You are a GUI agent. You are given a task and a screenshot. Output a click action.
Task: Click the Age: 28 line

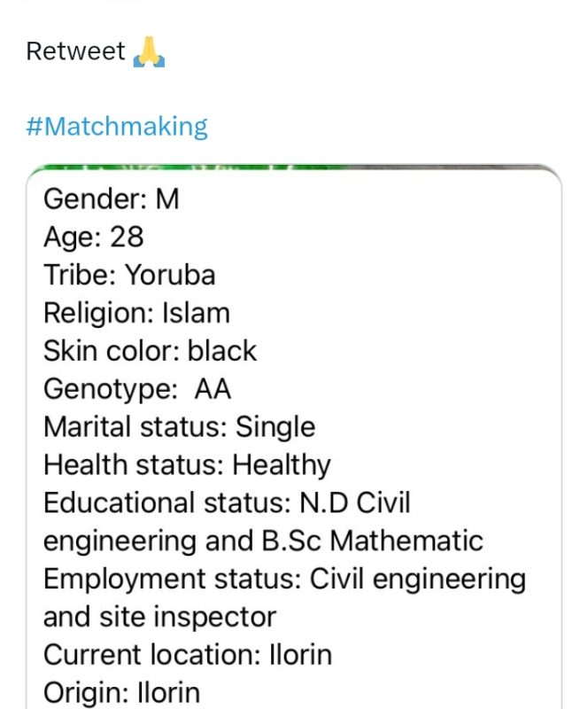pos(94,237)
